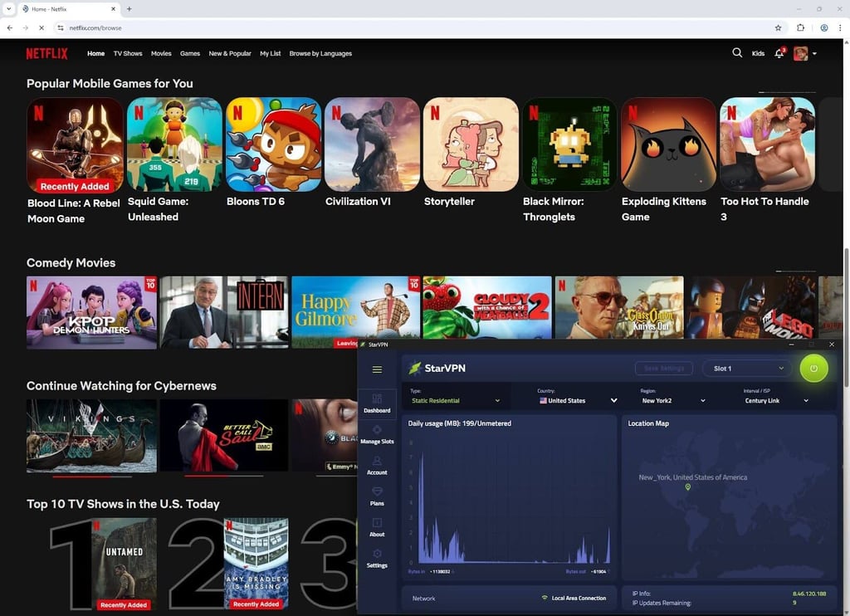850x616 pixels.
Task: View site information icon in address bar
Action: pyautogui.click(x=60, y=27)
